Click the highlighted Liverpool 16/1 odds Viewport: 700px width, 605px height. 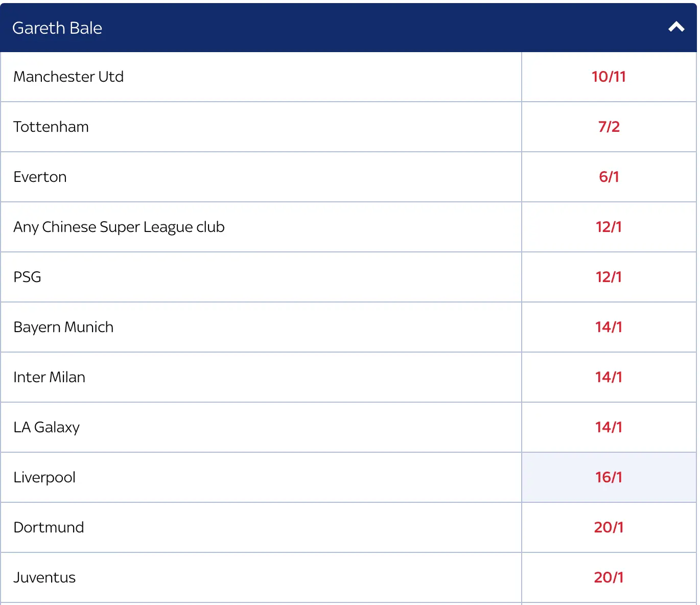pyautogui.click(x=609, y=477)
